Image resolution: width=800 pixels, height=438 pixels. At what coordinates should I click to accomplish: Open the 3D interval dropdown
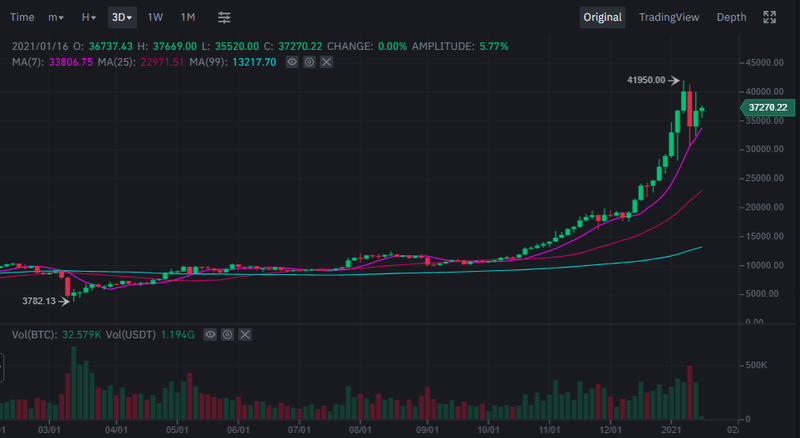(122, 17)
